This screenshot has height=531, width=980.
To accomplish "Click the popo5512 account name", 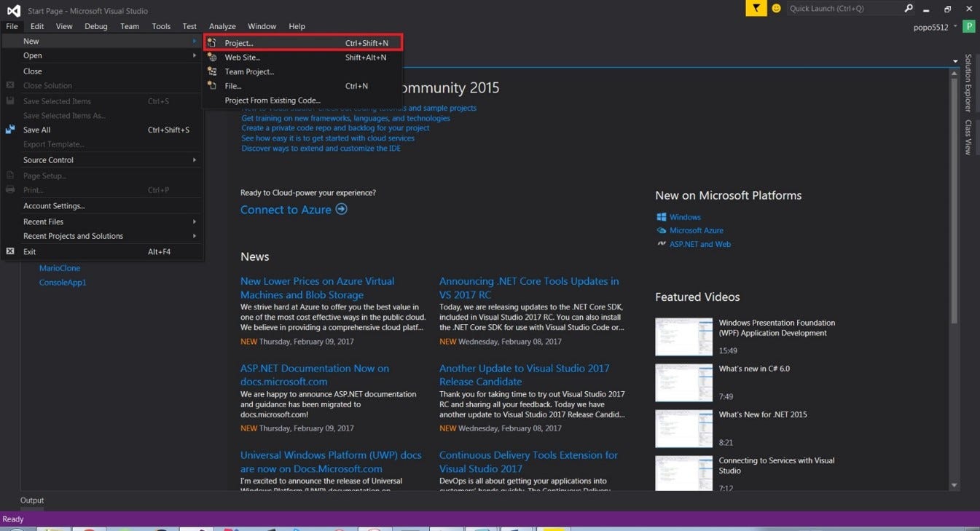I will tap(931, 27).
